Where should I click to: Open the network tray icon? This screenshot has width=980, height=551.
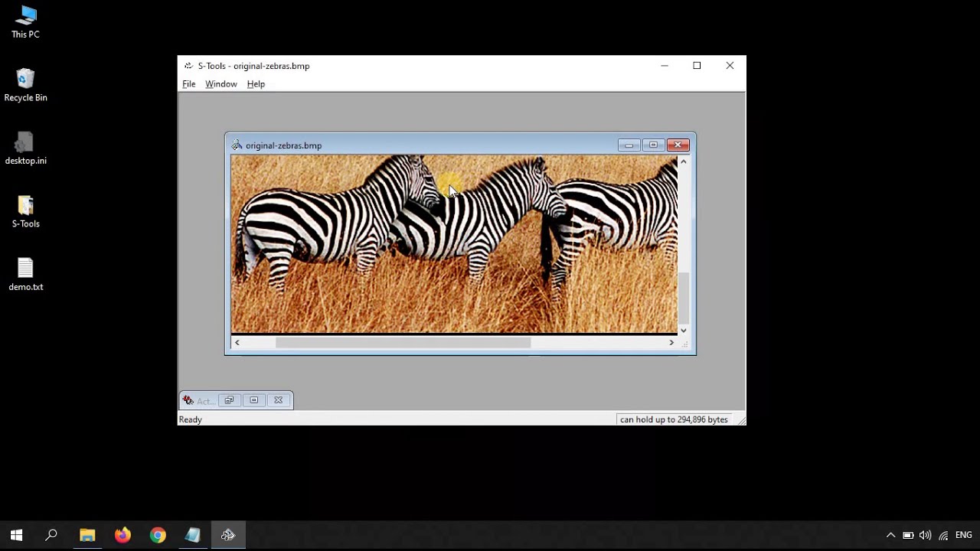(943, 536)
